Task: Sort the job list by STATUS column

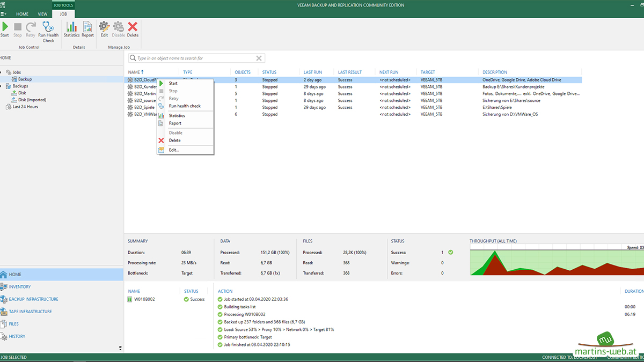Action: (269, 72)
